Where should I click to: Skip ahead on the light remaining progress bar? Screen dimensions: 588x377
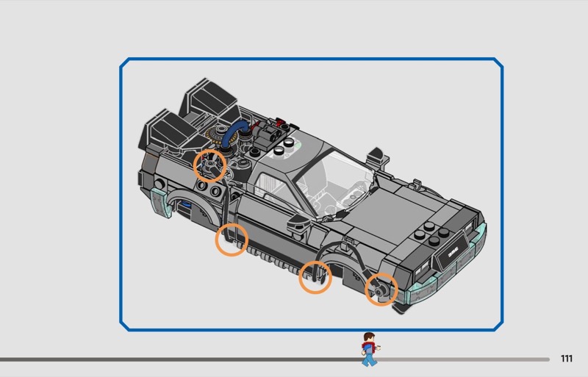tap(463, 359)
